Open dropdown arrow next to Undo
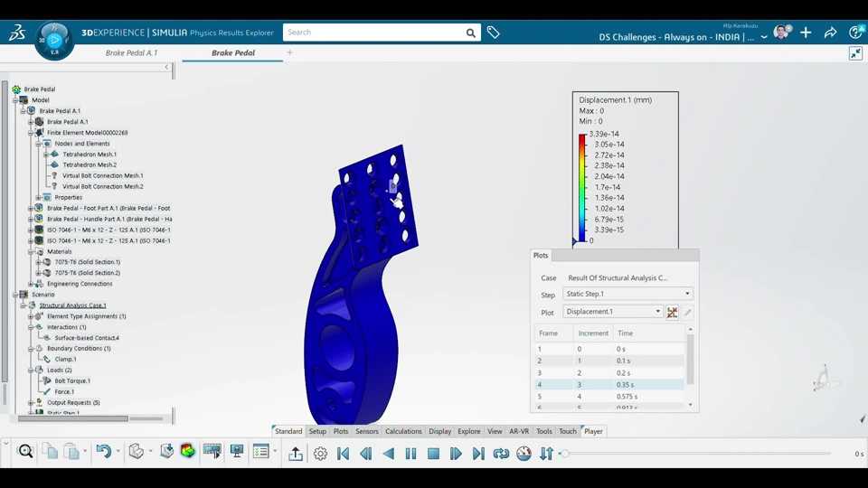 (x=118, y=452)
